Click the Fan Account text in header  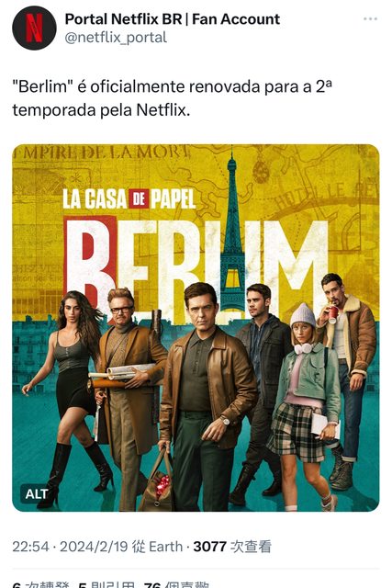[x=236, y=19]
